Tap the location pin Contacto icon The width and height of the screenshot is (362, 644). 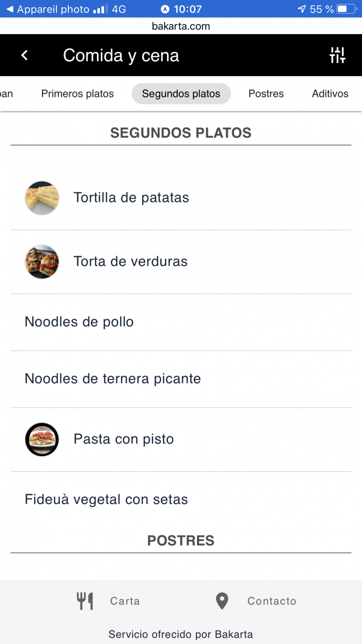click(x=222, y=601)
